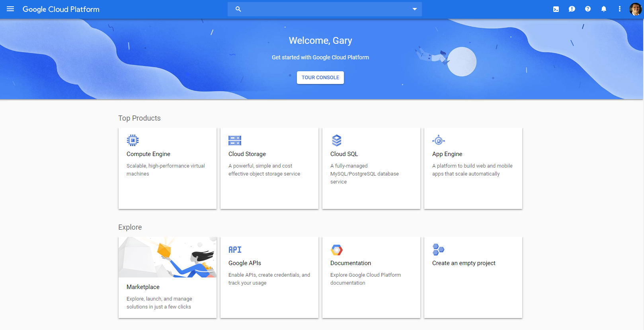The image size is (644, 330).
Task: Click the Google APIs icon
Action: pos(235,250)
